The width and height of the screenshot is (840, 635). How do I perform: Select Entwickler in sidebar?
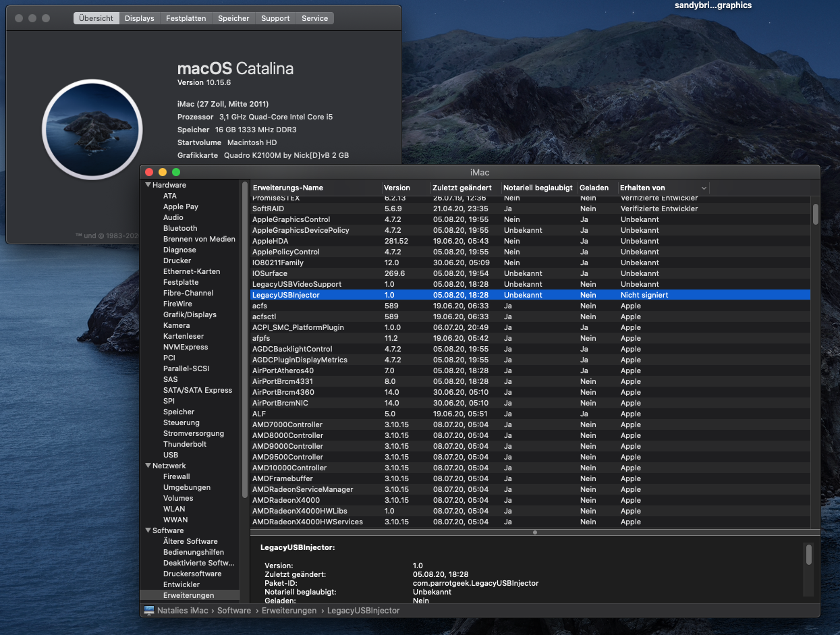coord(181,584)
